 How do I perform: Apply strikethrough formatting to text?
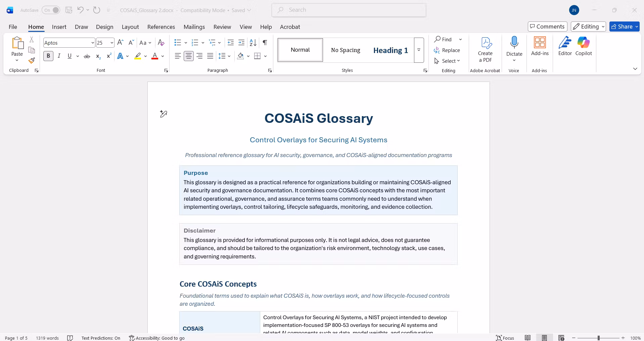coord(87,56)
